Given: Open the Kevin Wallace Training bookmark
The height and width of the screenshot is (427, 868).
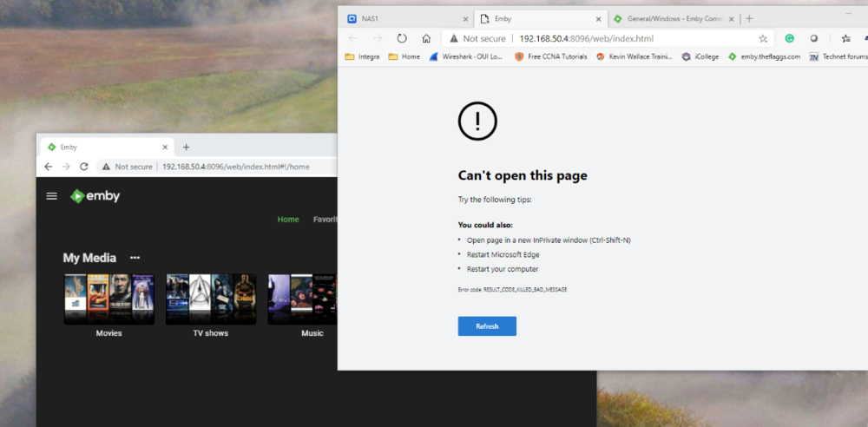Looking at the screenshot, I should [635, 56].
